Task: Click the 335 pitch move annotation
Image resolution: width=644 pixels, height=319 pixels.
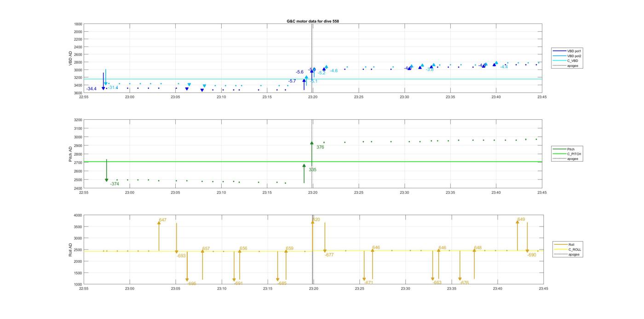Action: pos(312,170)
